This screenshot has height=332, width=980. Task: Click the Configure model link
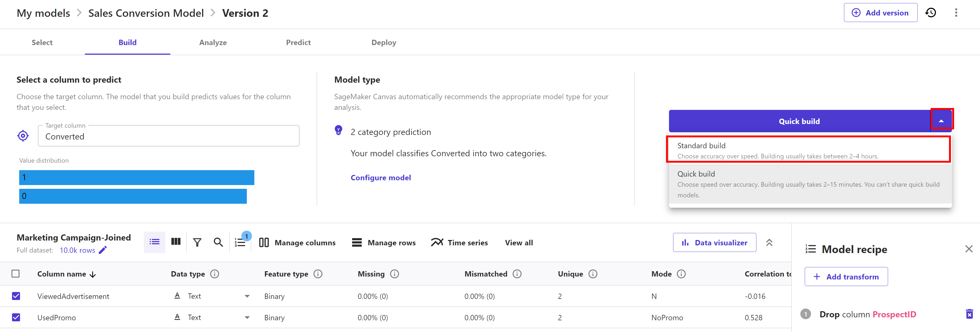380,177
